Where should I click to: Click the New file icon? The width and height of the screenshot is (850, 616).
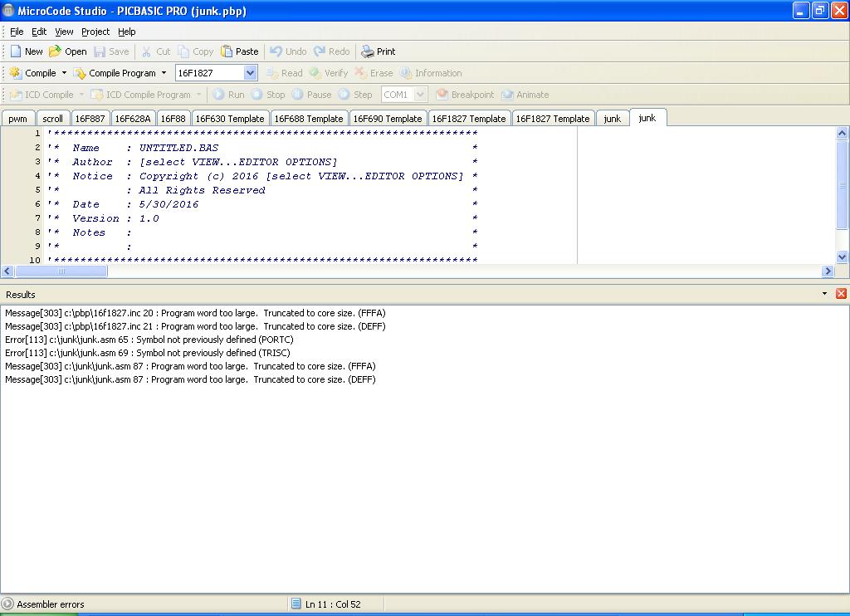pyautogui.click(x=16, y=51)
